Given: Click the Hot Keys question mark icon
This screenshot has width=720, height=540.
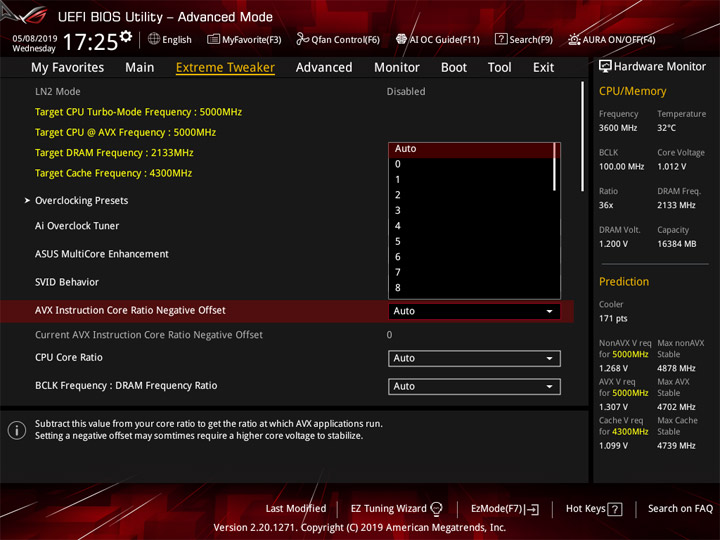Looking at the screenshot, I should pos(615,509).
